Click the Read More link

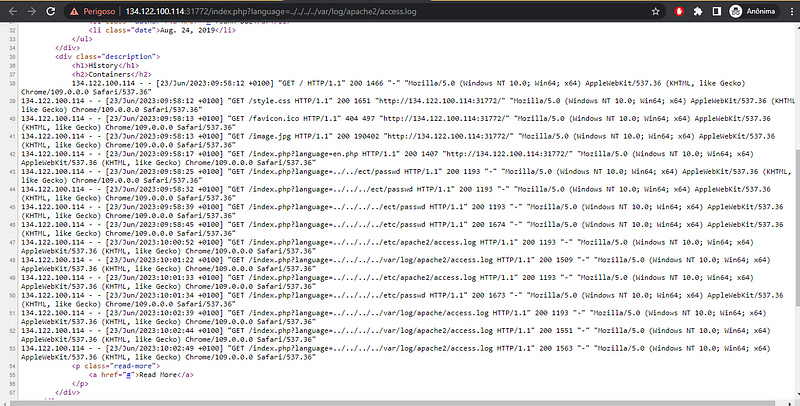tap(158, 375)
